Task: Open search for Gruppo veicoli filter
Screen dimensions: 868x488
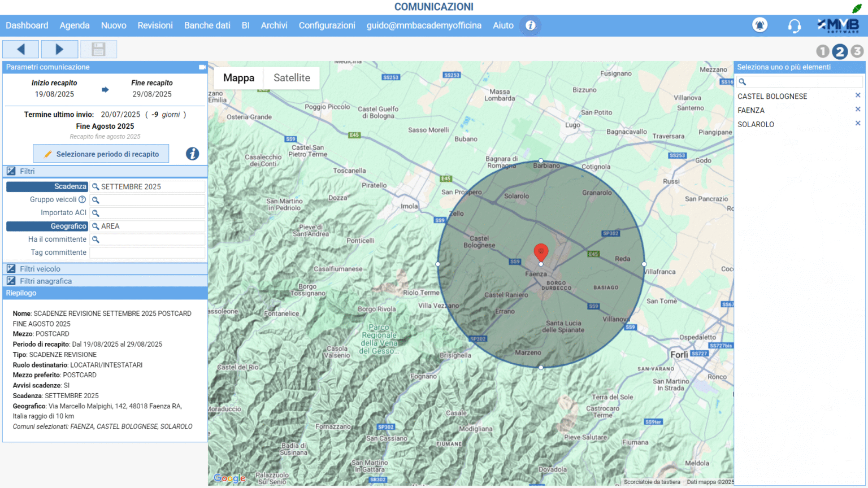Action: [x=96, y=200]
